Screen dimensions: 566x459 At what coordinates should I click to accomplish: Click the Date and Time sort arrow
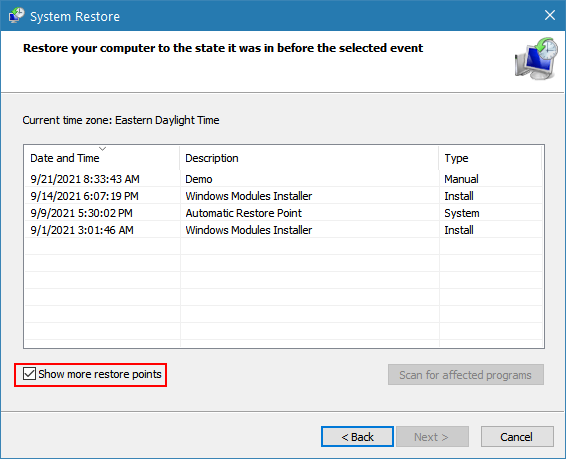point(103,149)
